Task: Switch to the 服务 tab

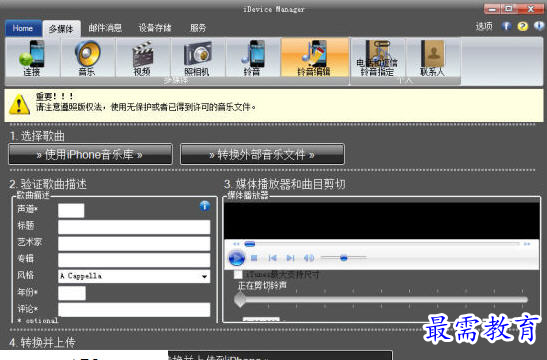Action: click(x=198, y=28)
